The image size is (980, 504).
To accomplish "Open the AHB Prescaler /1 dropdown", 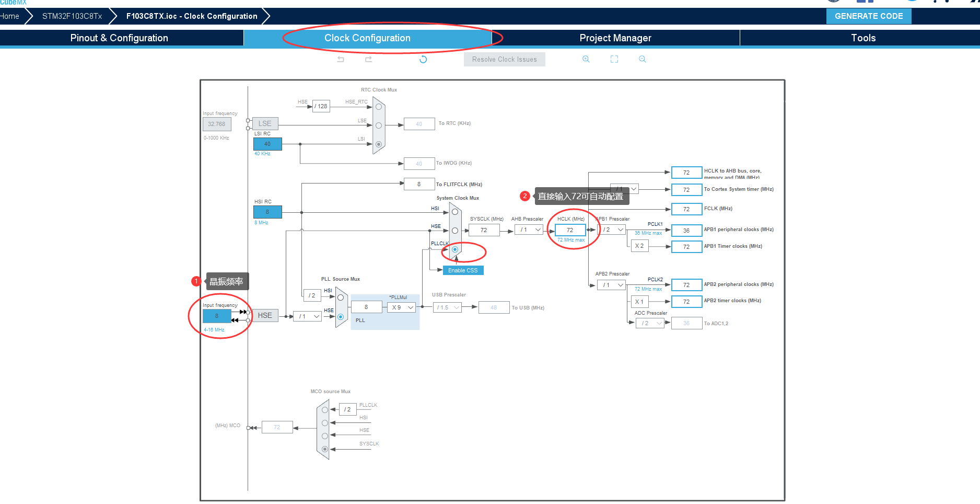I will (x=529, y=230).
